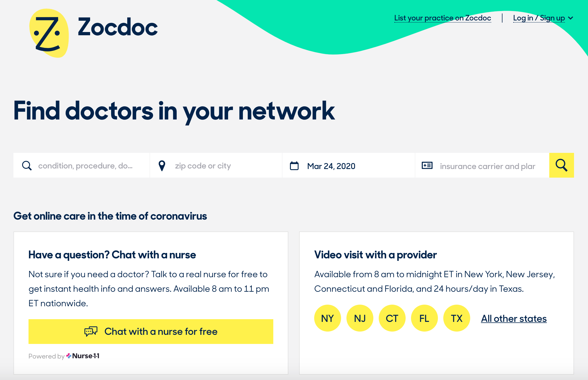
Task: Open the Log in / Sign up menu
Action: (539, 18)
